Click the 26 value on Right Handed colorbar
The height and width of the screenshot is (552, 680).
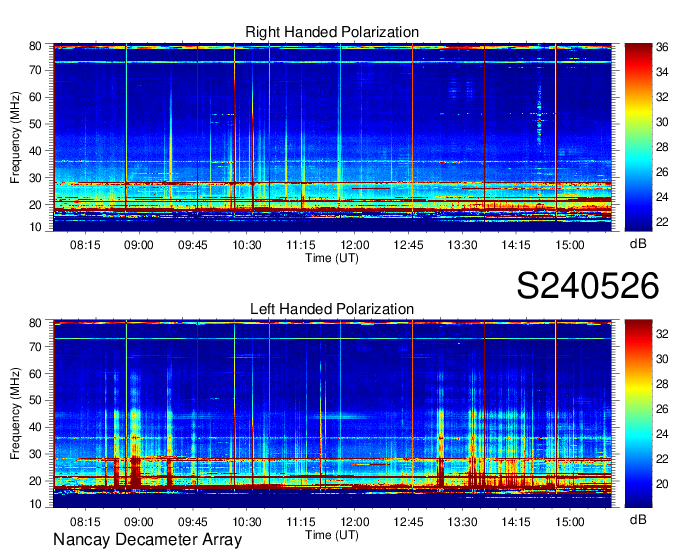point(662,172)
